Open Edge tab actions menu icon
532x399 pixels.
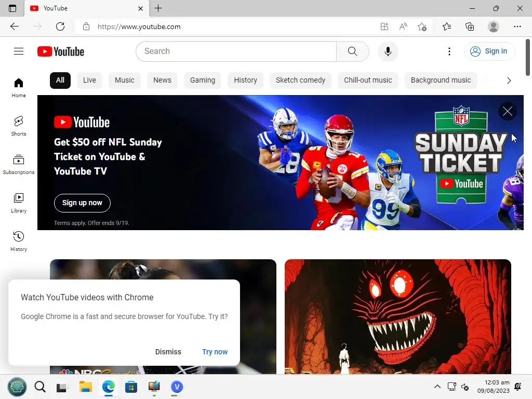(12, 8)
